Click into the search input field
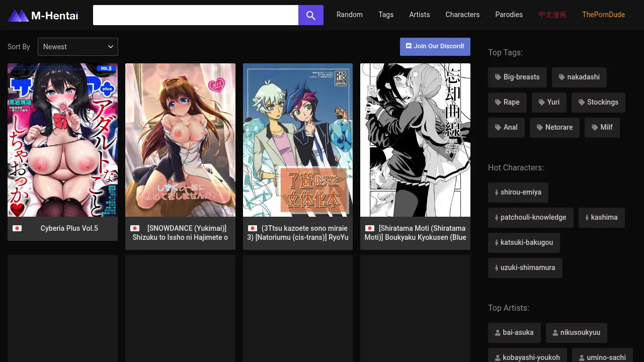The image size is (644, 362). (x=196, y=15)
